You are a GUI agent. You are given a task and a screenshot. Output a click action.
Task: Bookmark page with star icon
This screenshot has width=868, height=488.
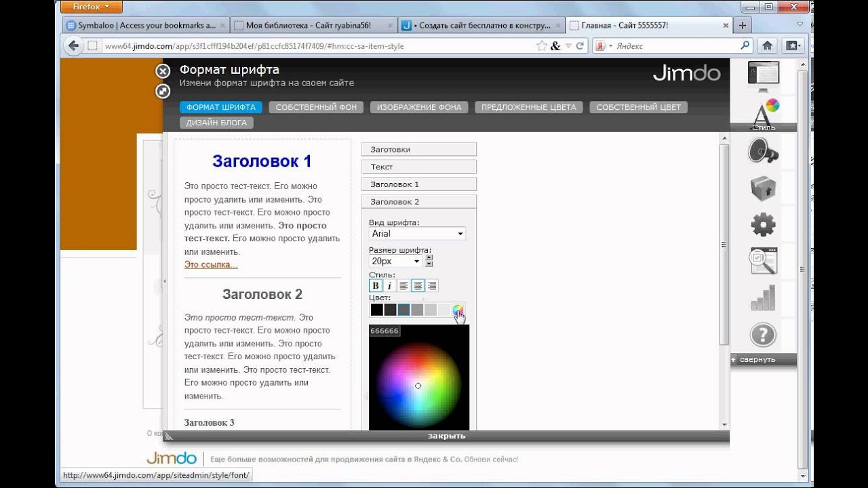coord(542,46)
